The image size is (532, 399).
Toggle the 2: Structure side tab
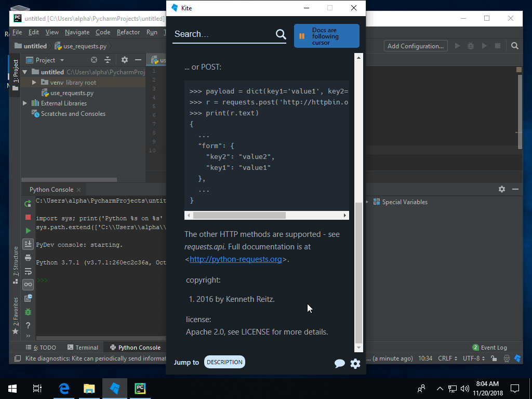pos(15,265)
